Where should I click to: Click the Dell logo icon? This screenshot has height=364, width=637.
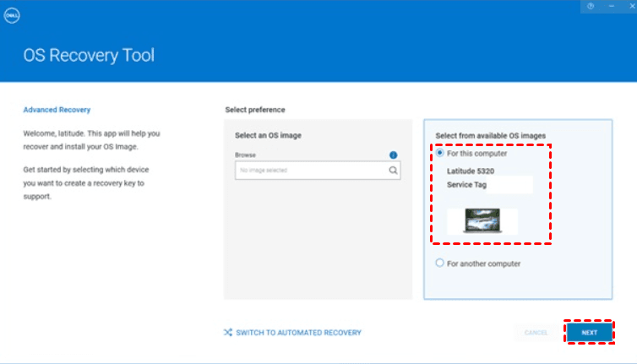(x=12, y=15)
